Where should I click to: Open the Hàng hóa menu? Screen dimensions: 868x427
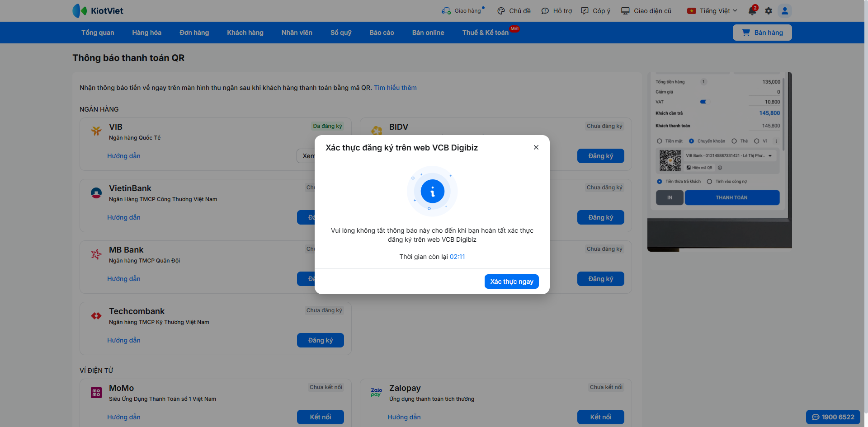tap(147, 33)
